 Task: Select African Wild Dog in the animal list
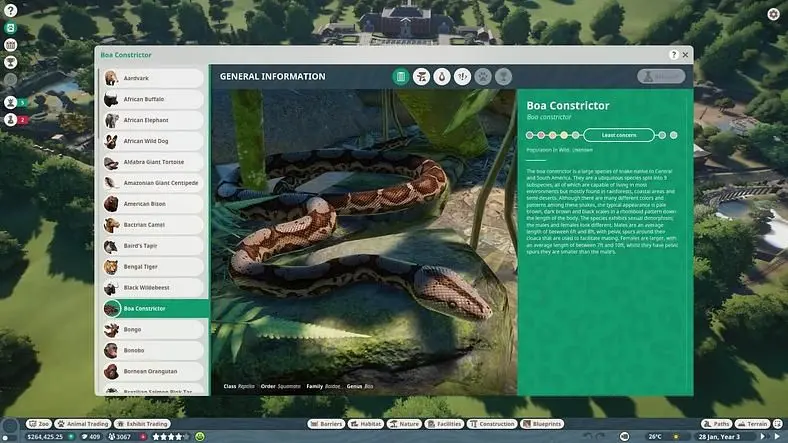pos(153,141)
